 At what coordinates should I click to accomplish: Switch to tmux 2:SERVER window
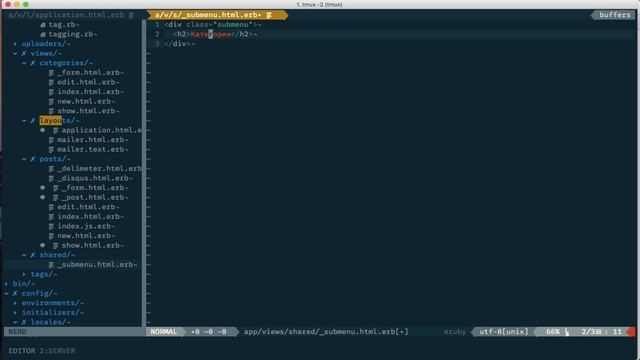pos(58,351)
